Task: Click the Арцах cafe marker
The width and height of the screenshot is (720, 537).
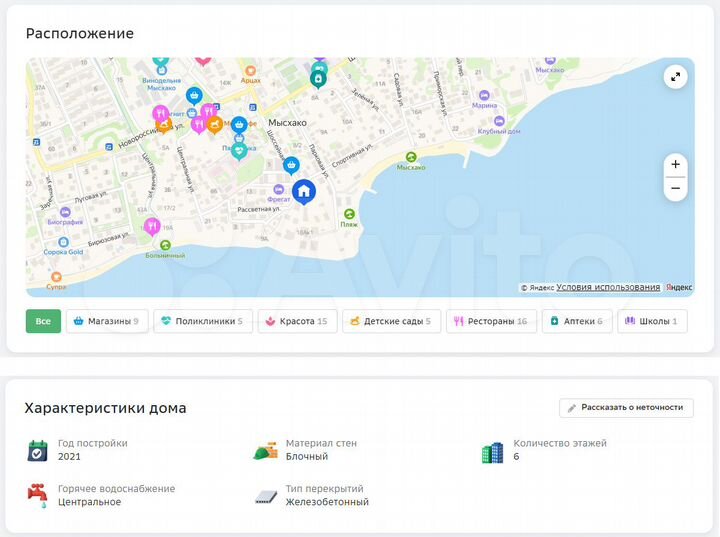Action: tap(250, 71)
